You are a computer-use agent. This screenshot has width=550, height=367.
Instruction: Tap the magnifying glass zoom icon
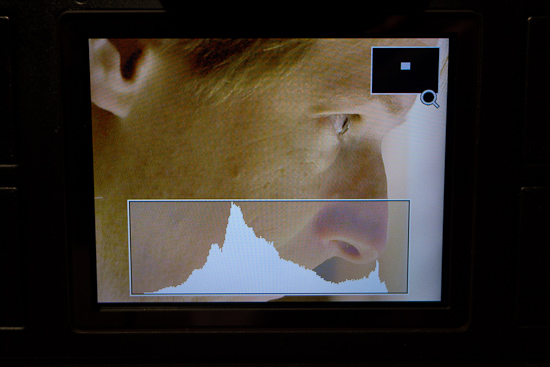point(430,99)
